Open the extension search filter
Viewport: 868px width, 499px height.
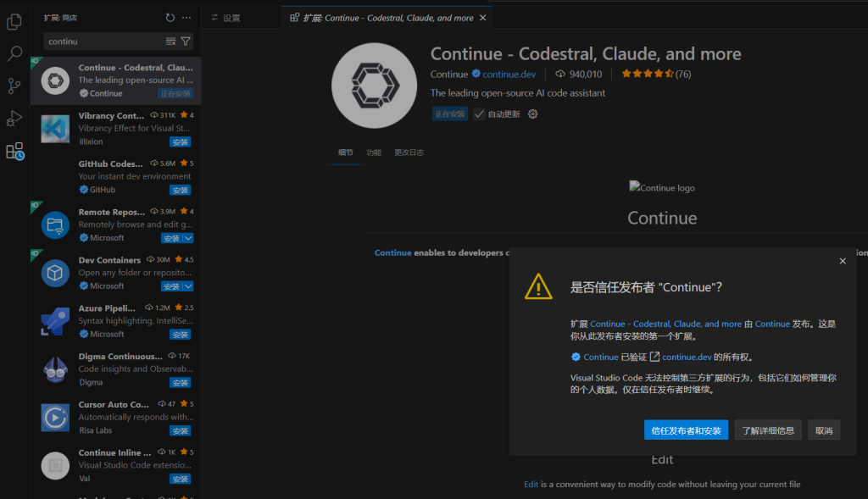click(186, 41)
